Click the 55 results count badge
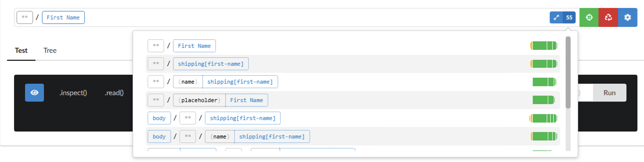 coord(569,17)
